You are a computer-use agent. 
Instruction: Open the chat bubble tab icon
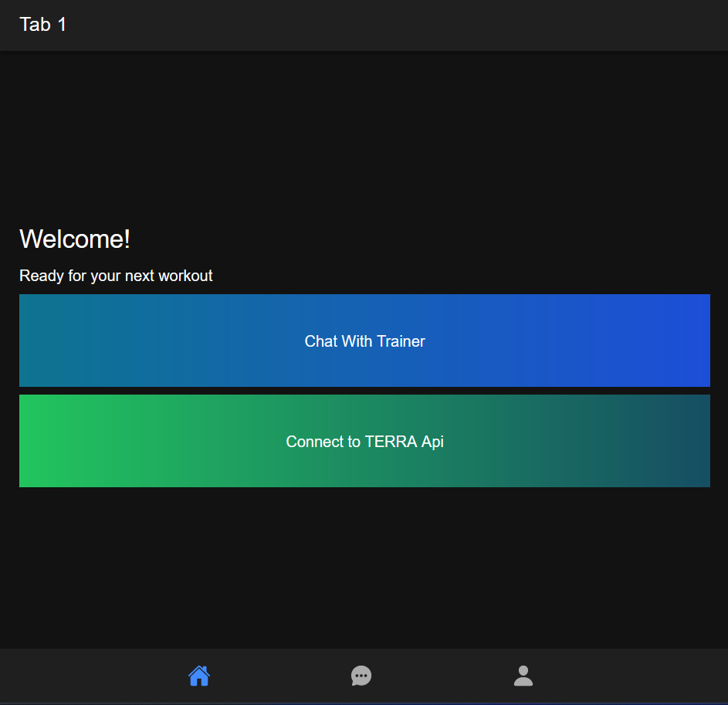[361, 676]
